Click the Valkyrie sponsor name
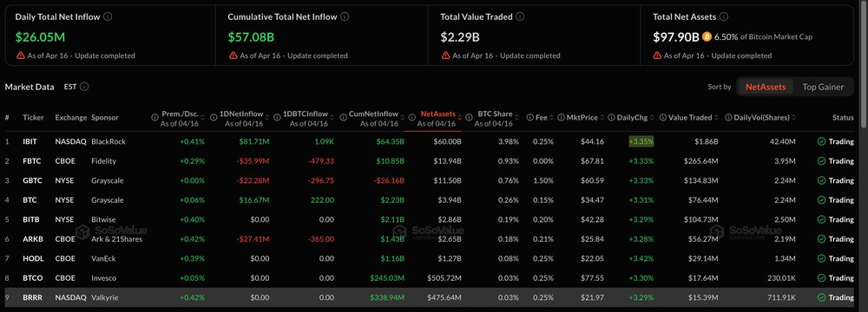The width and height of the screenshot is (868, 312). coord(105,297)
